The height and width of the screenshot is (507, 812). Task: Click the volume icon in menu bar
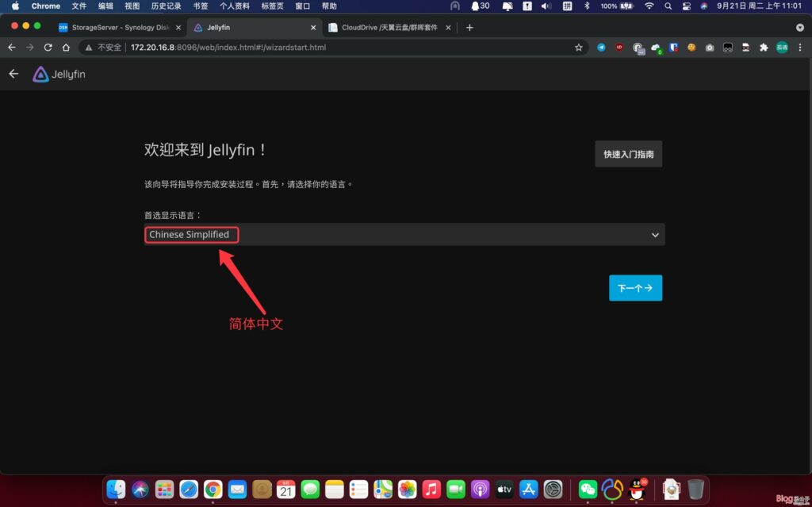(546, 6)
